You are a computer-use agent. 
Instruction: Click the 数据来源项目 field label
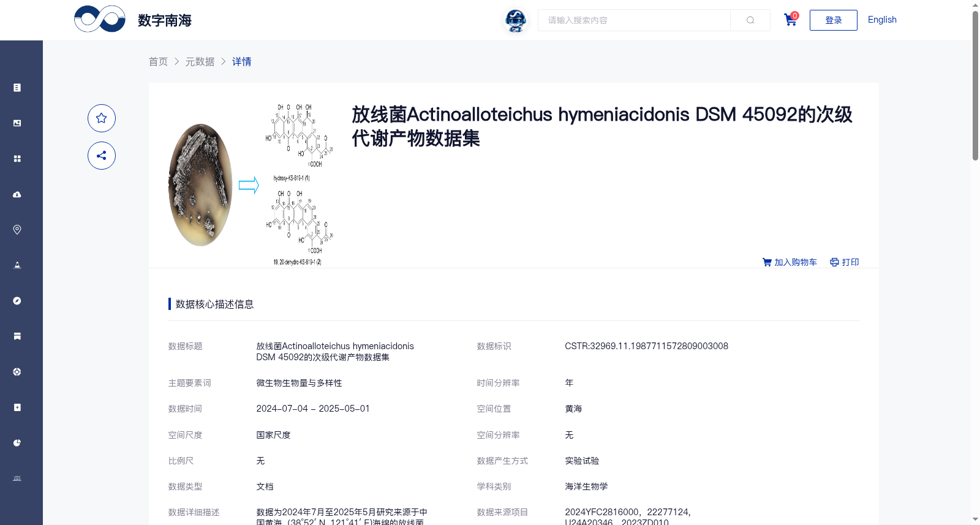point(502,512)
